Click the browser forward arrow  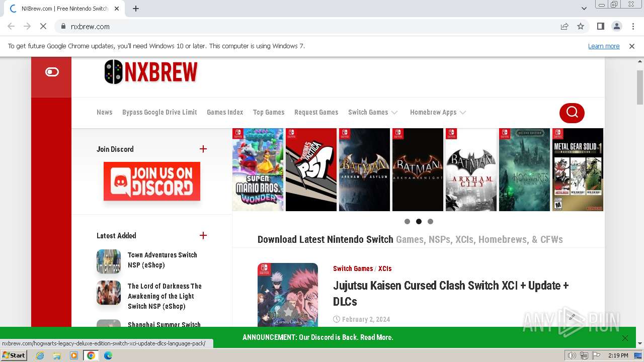pos(27,26)
